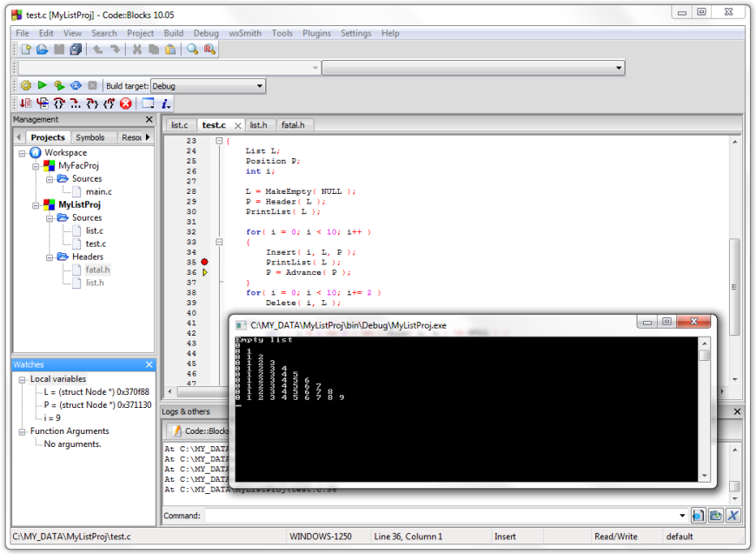This screenshot has height=554, width=756.
Task: Open the Build menu
Action: (174, 33)
